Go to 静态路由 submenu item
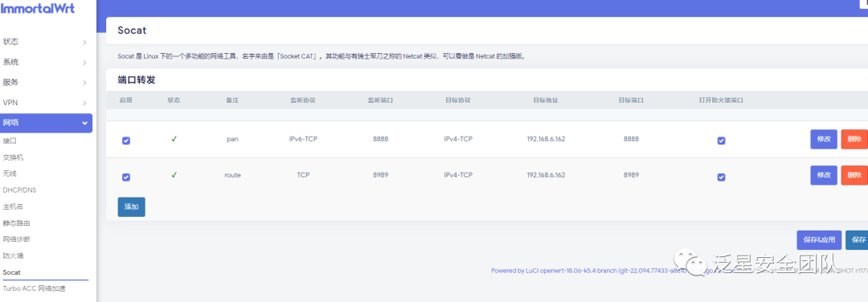 pos(16,223)
